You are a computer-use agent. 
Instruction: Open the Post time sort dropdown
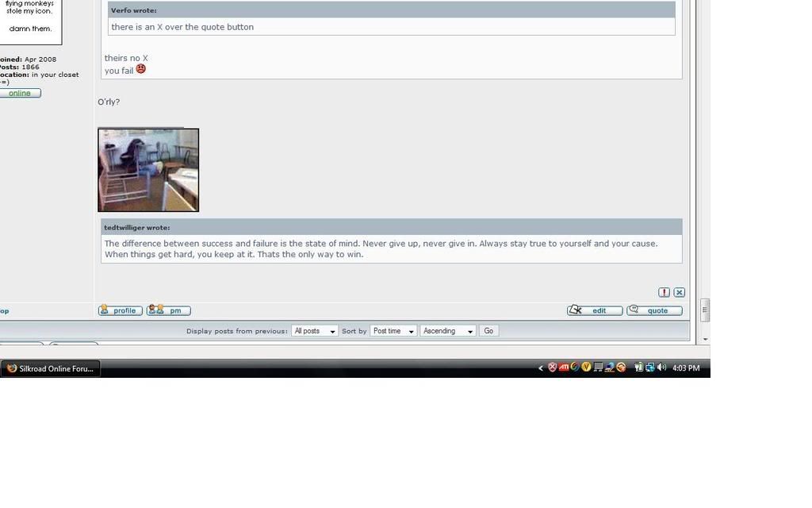pyautogui.click(x=393, y=331)
